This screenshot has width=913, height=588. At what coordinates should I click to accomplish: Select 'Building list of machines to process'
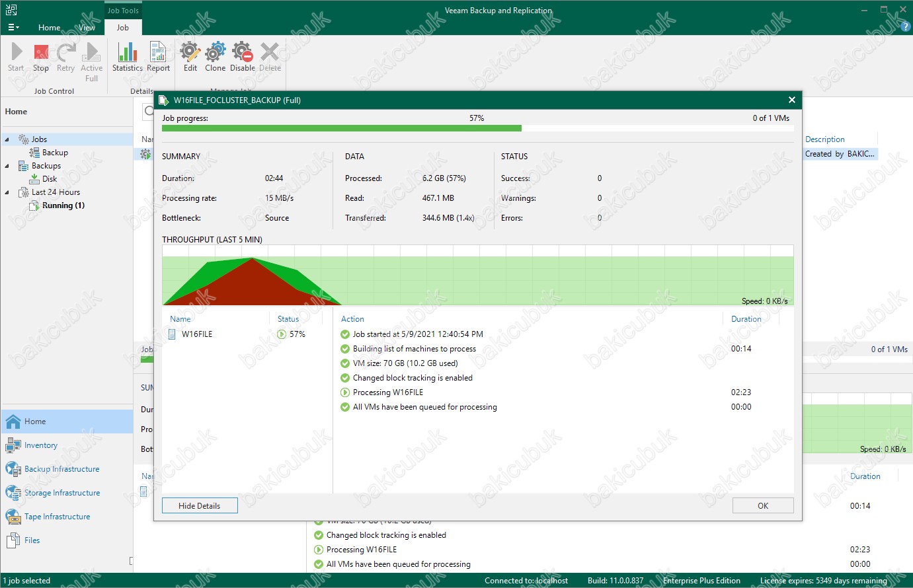[415, 349]
